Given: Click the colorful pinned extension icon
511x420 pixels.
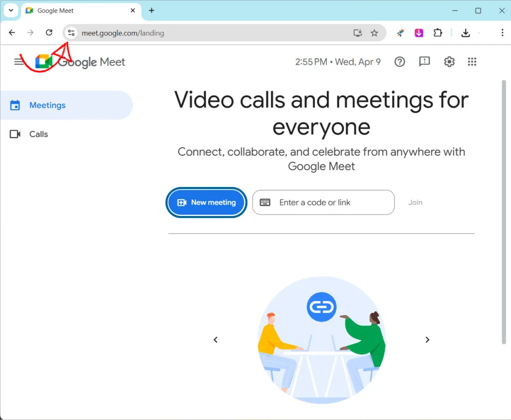Looking at the screenshot, I should coord(401,32).
